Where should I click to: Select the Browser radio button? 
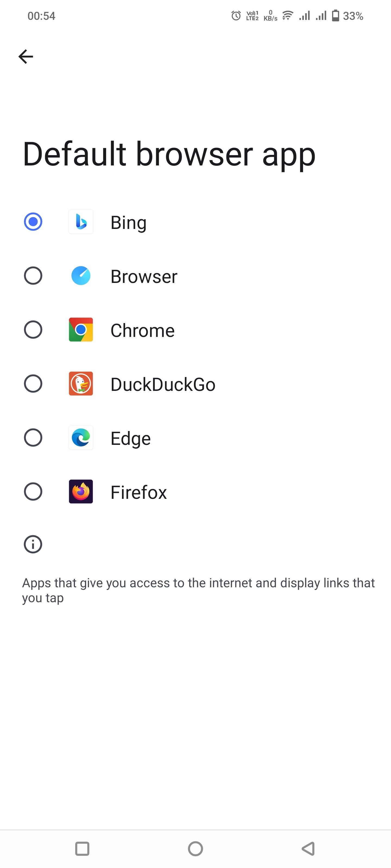[33, 276]
